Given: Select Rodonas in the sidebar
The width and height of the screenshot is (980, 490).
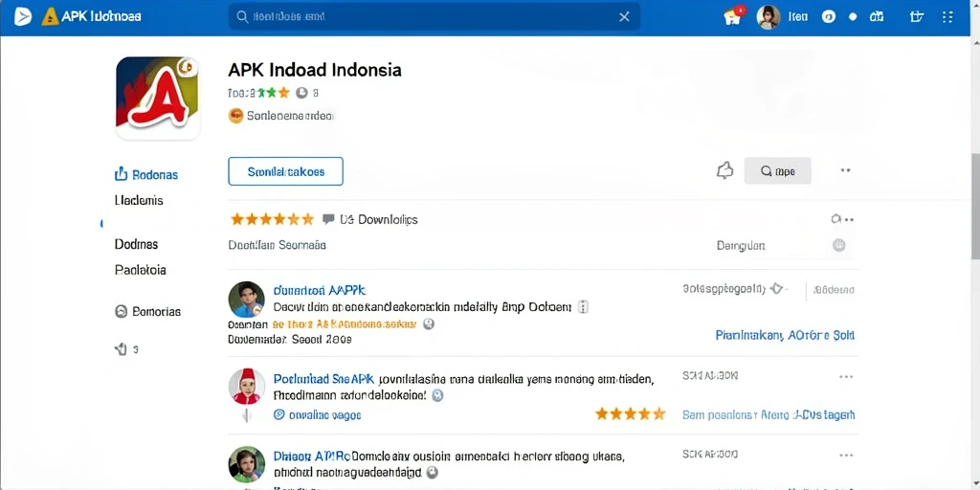Looking at the screenshot, I should [146, 174].
